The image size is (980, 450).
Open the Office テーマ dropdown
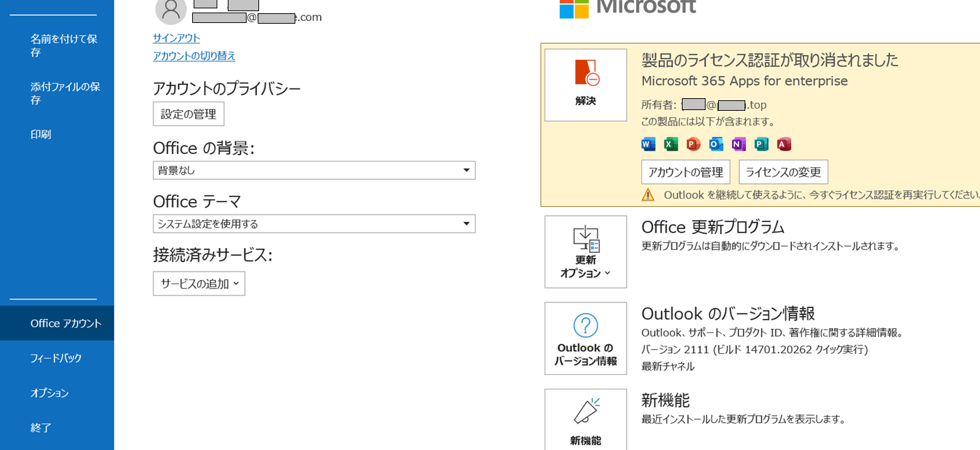[314, 224]
